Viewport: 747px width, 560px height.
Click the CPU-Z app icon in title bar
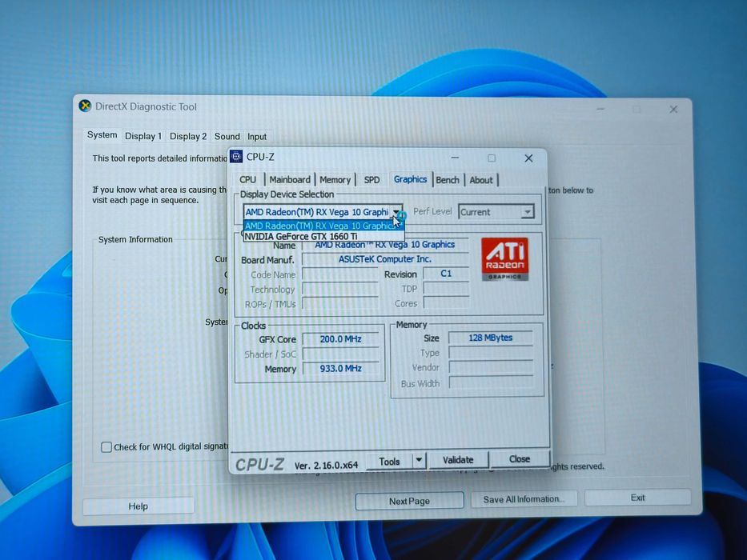pos(236,157)
